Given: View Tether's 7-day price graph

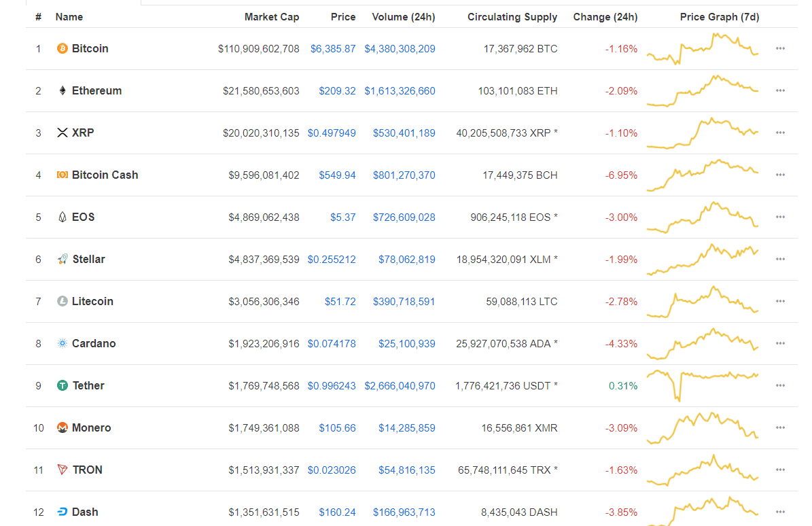Looking at the screenshot, I should coord(703,386).
